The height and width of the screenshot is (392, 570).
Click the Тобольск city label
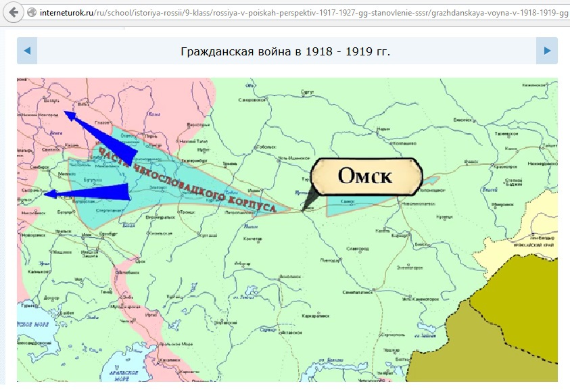point(265,145)
